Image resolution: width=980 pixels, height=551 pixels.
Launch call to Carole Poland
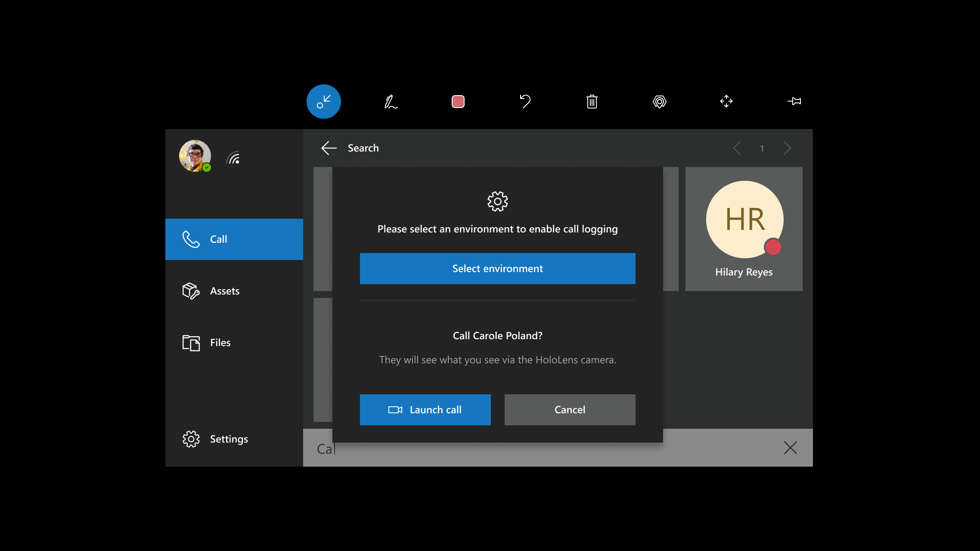pyautogui.click(x=425, y=410)
